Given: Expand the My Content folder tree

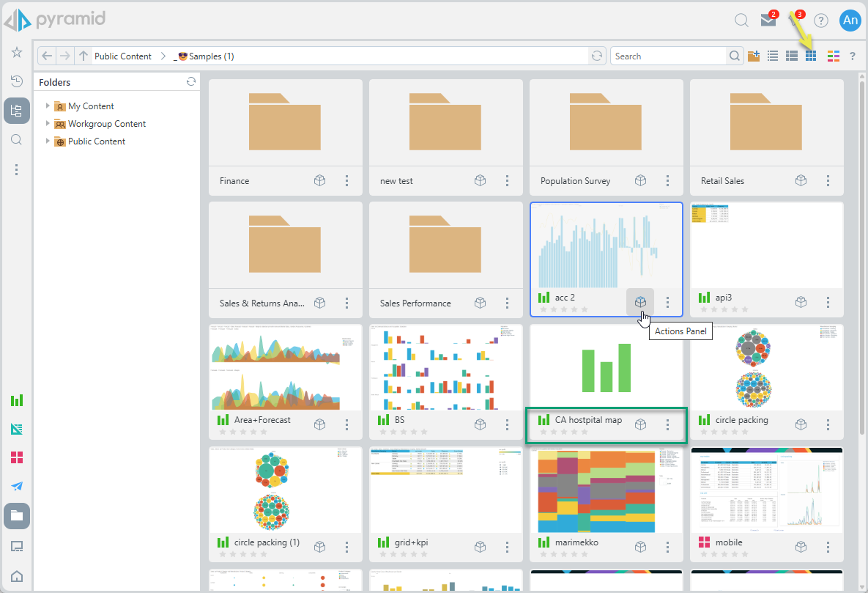Looking at the screenshot, I should [48, 106].
